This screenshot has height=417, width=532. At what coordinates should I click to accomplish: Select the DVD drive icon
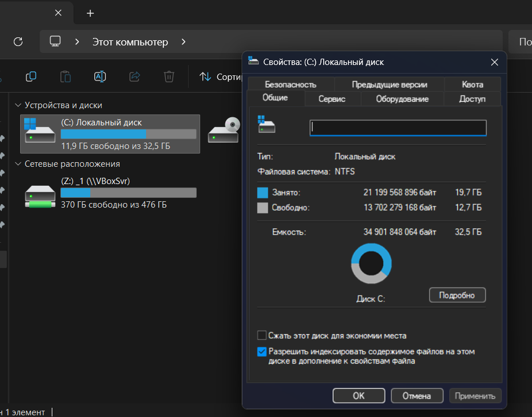point(224,131)
